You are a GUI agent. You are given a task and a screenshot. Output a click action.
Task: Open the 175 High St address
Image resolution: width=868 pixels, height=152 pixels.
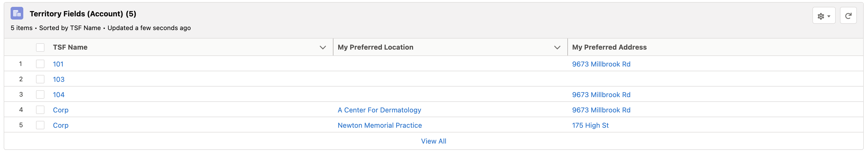tap(590, 125)
